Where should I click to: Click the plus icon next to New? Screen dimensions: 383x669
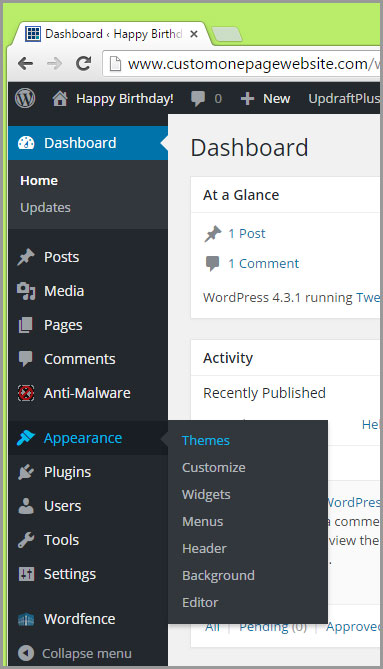(x=247, y=99)
